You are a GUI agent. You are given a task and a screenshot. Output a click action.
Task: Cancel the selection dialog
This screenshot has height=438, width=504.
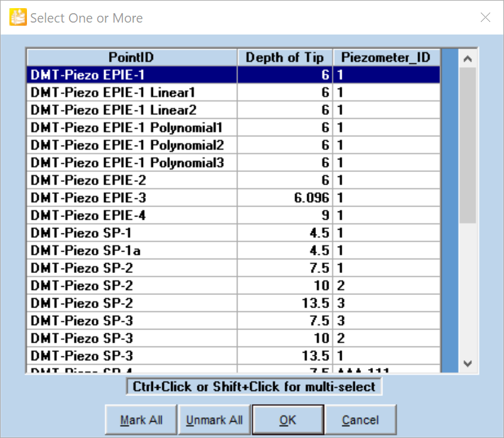tap(360, 420)
